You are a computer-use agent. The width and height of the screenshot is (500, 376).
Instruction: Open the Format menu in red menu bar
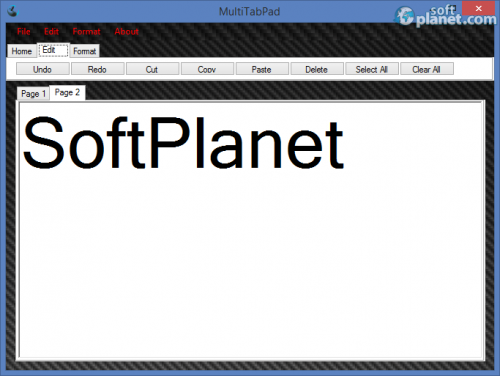pos(86,32)
